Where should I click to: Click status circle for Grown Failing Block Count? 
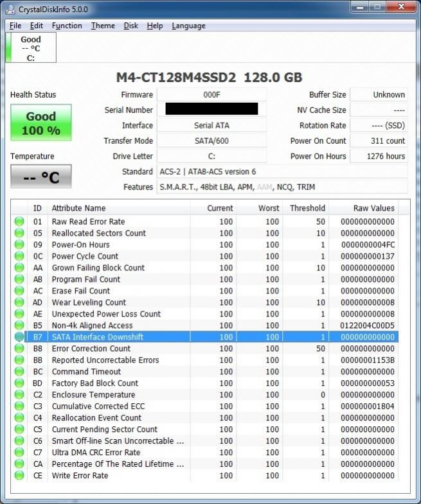pyautogui.click(x=19, y=268)
